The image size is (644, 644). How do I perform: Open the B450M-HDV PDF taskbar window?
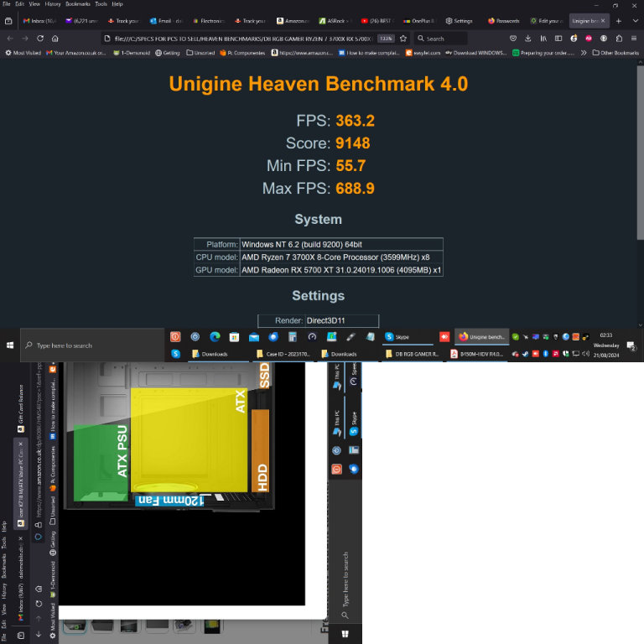(x=477, y=354)
